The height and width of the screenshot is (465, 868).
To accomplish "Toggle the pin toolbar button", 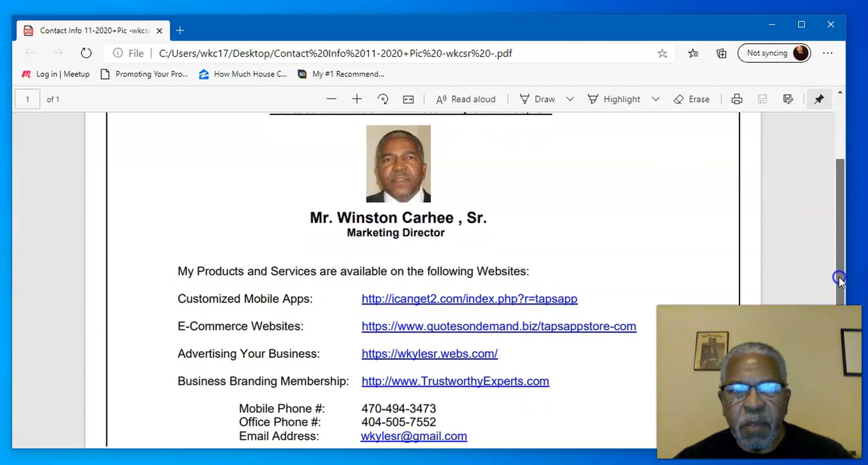I will point(819,99).
